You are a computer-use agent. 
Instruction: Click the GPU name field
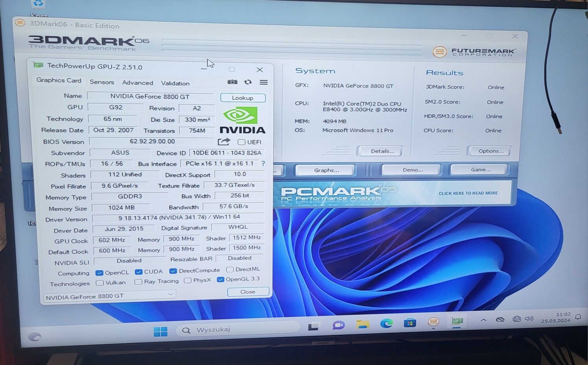click(x=150, y=96)
